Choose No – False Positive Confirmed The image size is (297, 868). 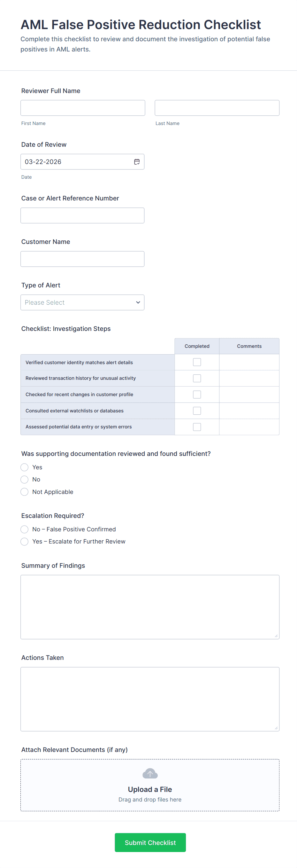point(24,529)
